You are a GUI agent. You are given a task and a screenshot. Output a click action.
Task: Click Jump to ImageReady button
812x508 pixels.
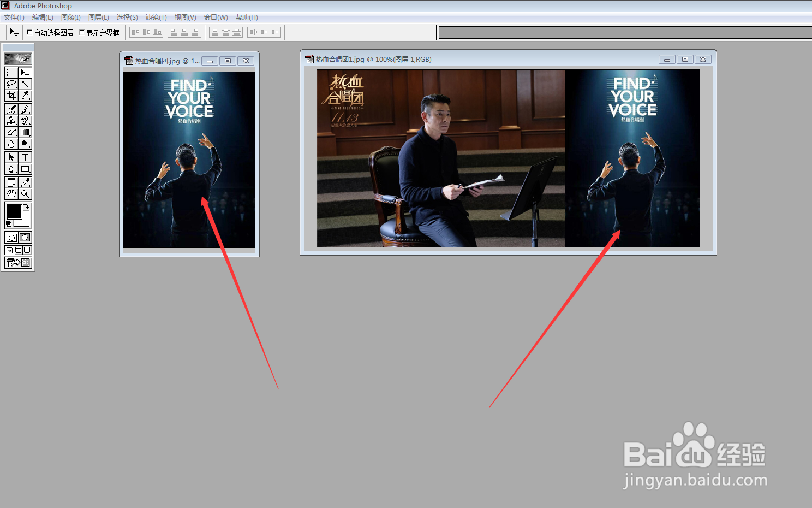pos(19,263)
